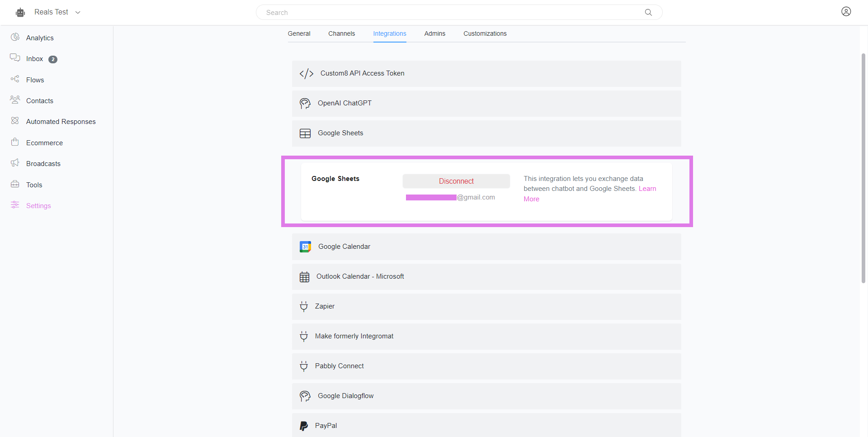Focus the top Search field
Viewport: 868px width, 437px height.
[x=459, y=12]
